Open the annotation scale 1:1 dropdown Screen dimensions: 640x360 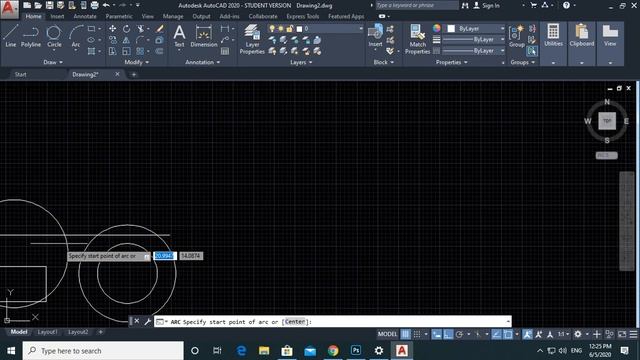click(x=564, y=334)
